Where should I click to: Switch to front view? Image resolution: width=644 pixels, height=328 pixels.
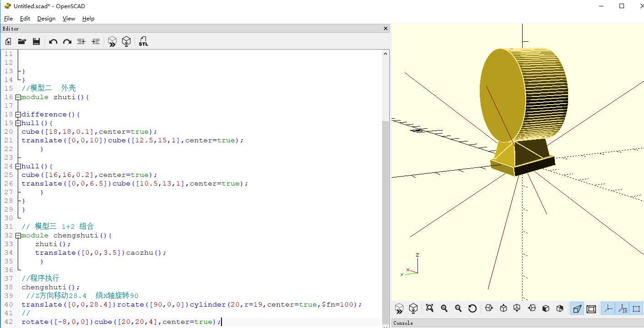546,308
